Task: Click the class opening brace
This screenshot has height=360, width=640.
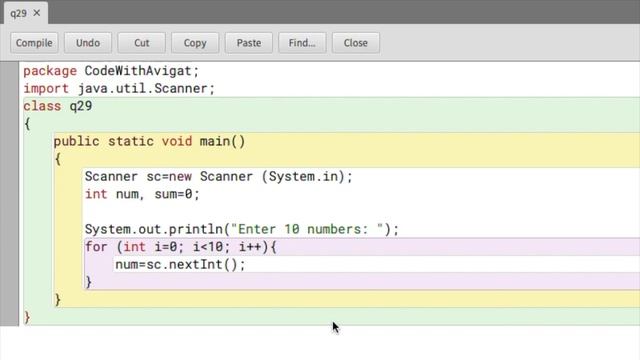Action: point(27,124)
